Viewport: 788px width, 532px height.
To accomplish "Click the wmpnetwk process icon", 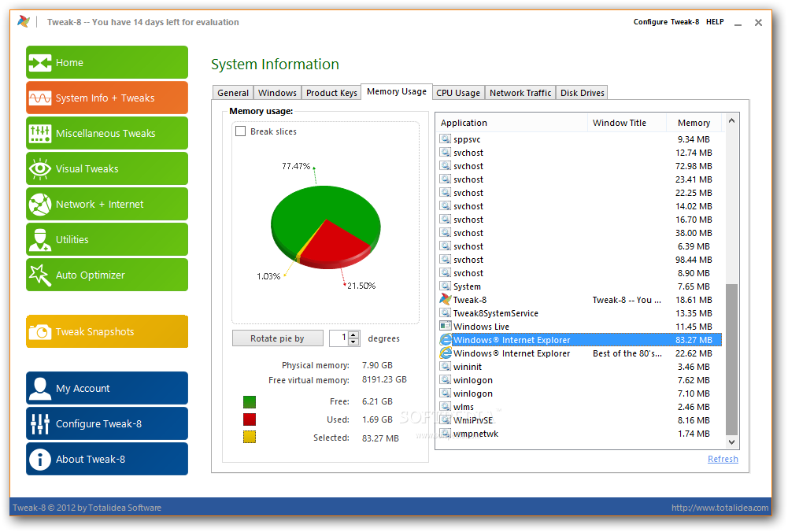I will pyautogui.click(x=446, y=433).
